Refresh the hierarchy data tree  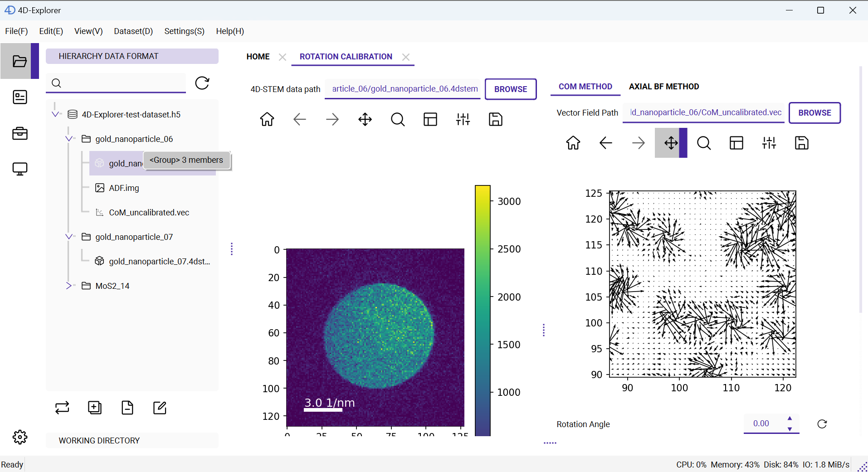pos(202,83)
